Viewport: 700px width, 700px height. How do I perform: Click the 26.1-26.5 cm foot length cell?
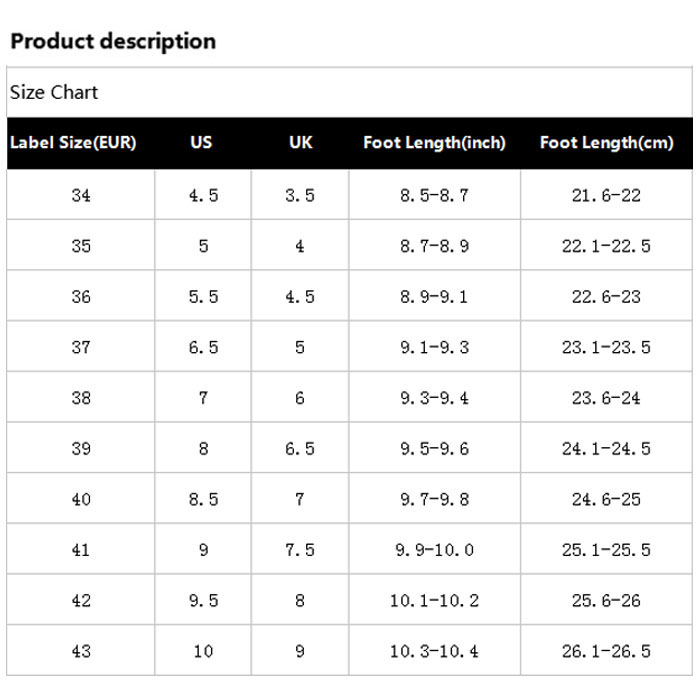[x=606, y=651]
